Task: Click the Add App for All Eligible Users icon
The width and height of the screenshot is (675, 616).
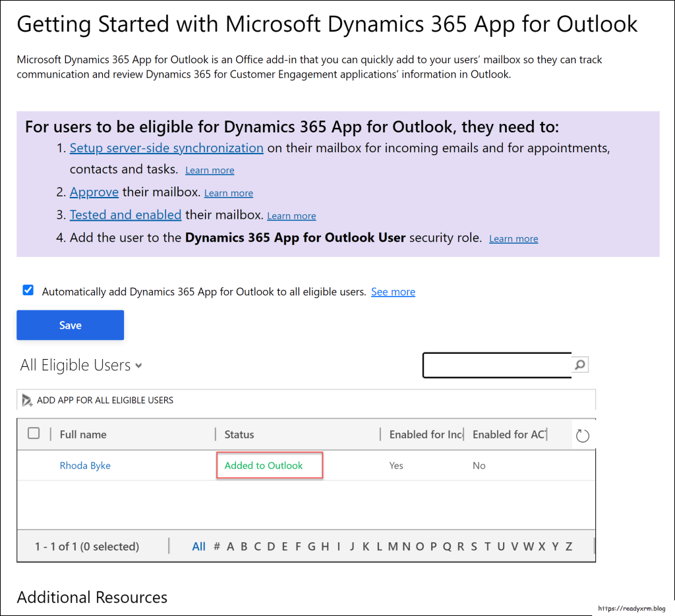Action: pos(27,400)
